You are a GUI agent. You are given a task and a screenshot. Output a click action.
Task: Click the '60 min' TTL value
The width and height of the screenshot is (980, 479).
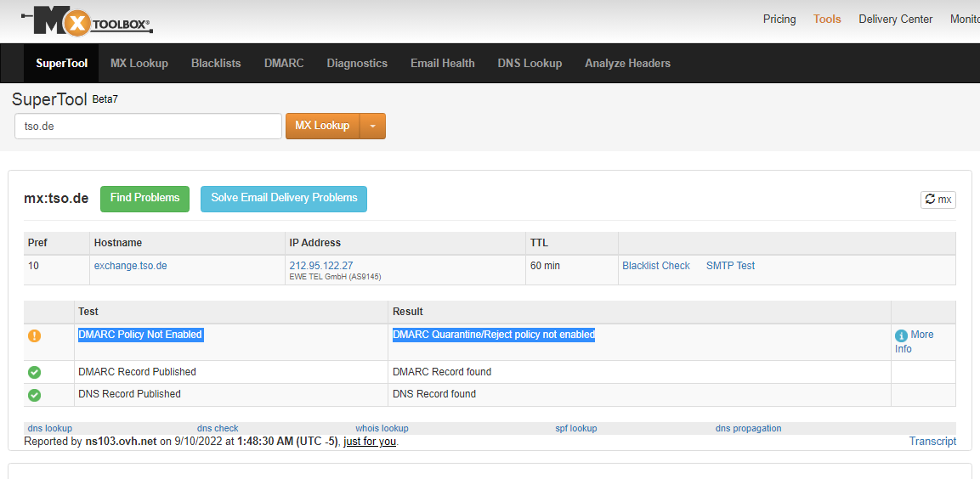point(545,266)
